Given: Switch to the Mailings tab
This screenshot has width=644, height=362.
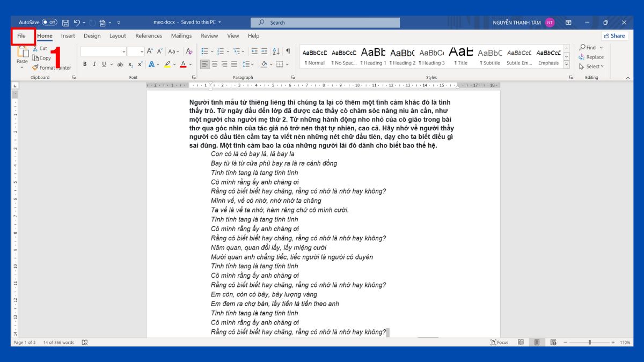Looking at the screenshot, I should click(181, 36).
